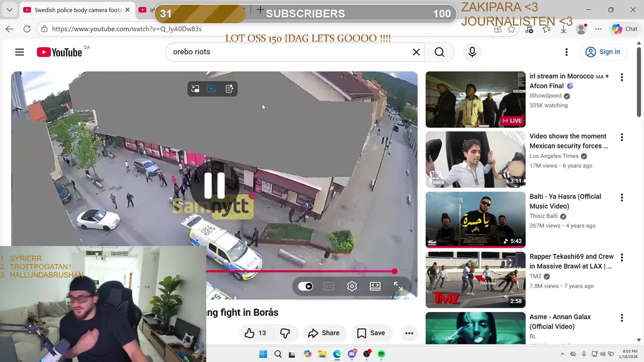
Task: Open browser Settings and more ellipsis menu
Action: tap(598, 29)
